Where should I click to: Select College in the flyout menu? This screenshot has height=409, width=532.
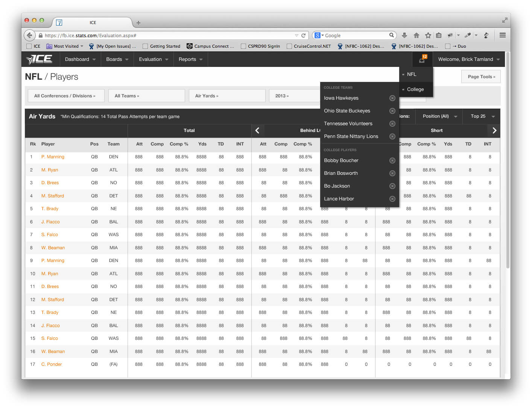click(x=415, y=89)
